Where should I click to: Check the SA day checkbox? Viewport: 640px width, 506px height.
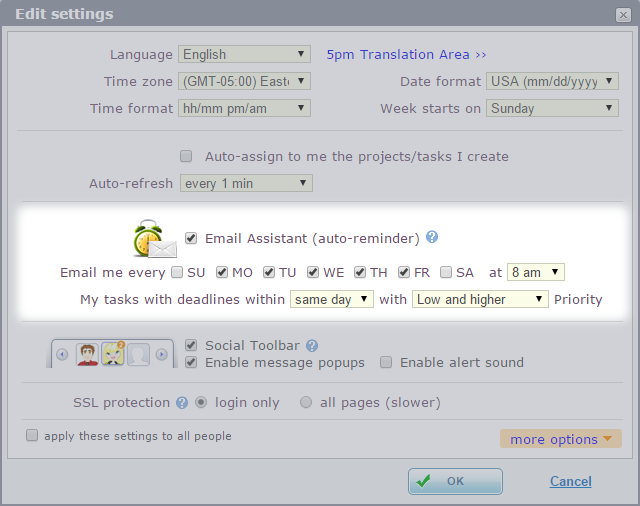[x=446, y=272]
